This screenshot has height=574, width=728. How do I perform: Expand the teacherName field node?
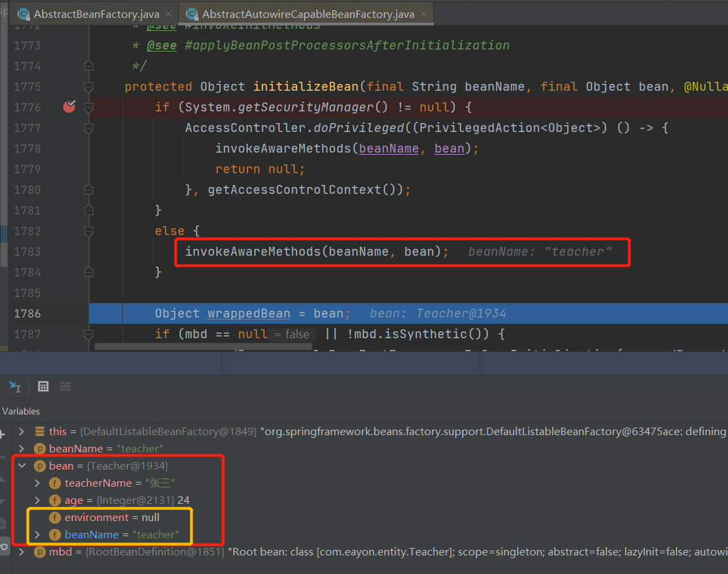[x=37, y=483]
